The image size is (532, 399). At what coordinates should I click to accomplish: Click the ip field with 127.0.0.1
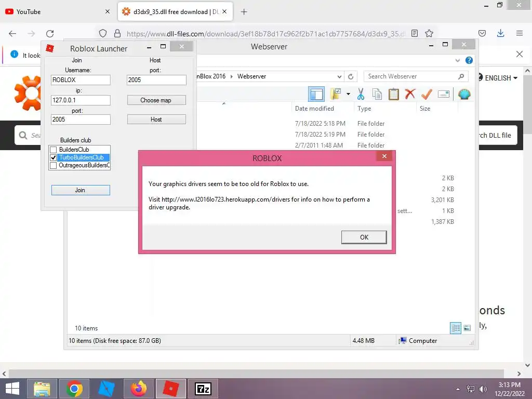coord(81,100)
